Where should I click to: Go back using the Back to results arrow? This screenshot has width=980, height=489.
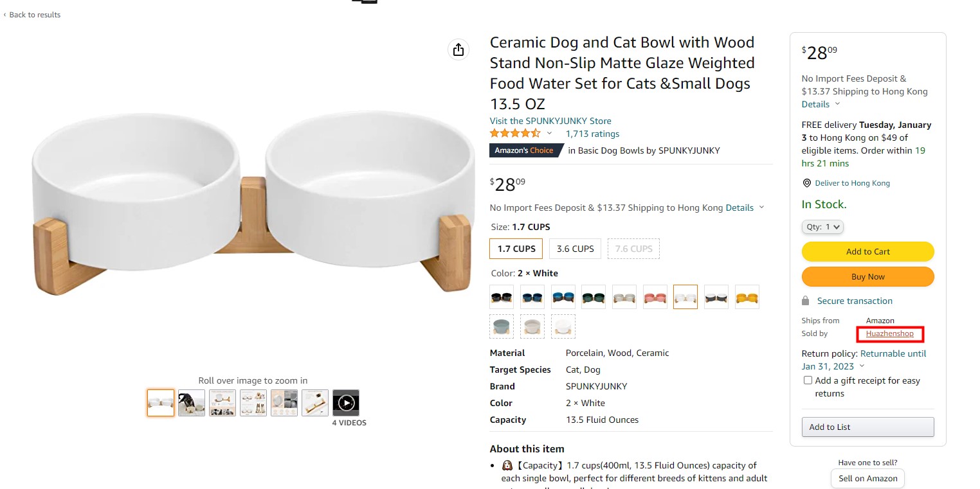pos(5,15)
